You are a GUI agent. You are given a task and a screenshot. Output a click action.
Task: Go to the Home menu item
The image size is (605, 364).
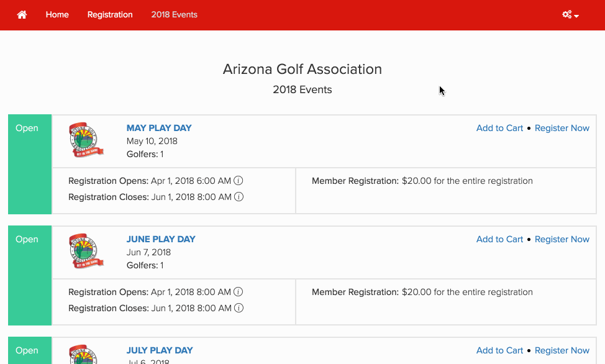(57, 15)
